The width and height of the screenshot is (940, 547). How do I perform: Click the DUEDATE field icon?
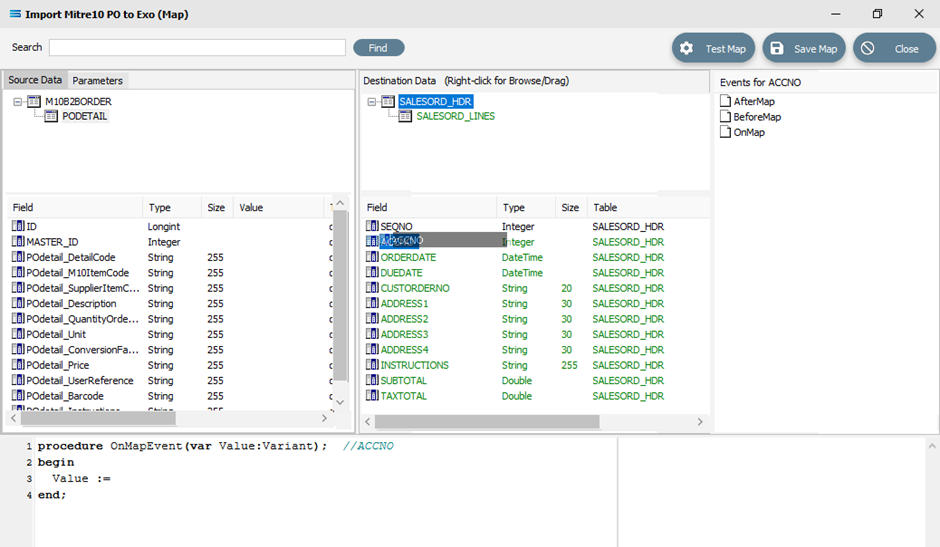[372, 273]
